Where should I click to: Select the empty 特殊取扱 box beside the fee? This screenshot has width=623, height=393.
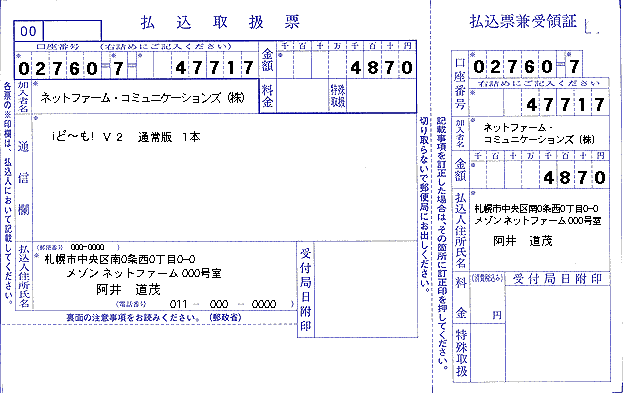(381, 96)
